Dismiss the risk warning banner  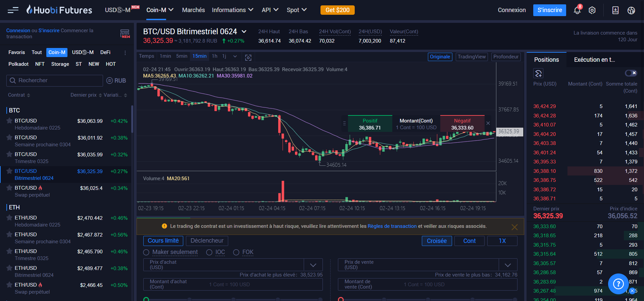coord(514,227)
